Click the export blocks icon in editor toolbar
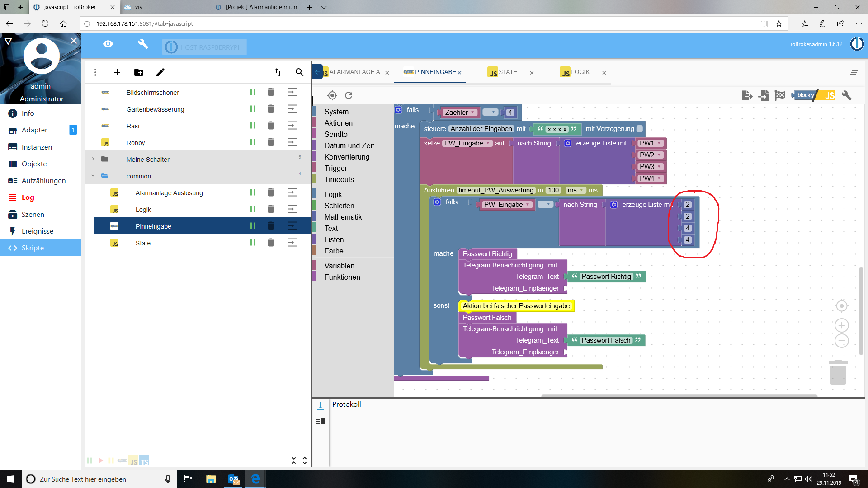This screenshot has width=868, height=488. [747, 95]
